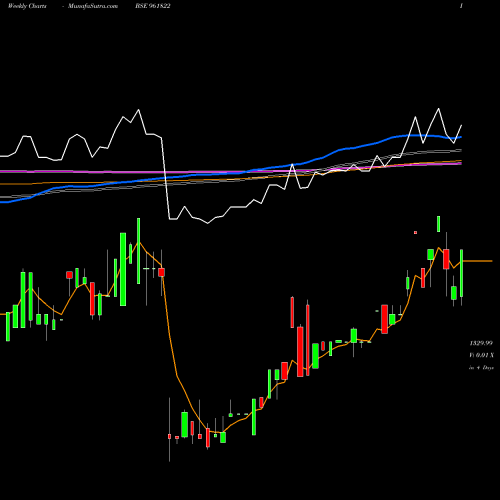
Task: Click the tallest green candlestick near the chart's left peak
Action: 123,269
